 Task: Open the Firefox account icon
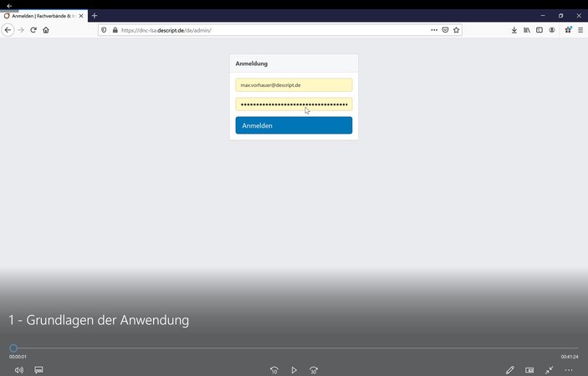(552, 30)
